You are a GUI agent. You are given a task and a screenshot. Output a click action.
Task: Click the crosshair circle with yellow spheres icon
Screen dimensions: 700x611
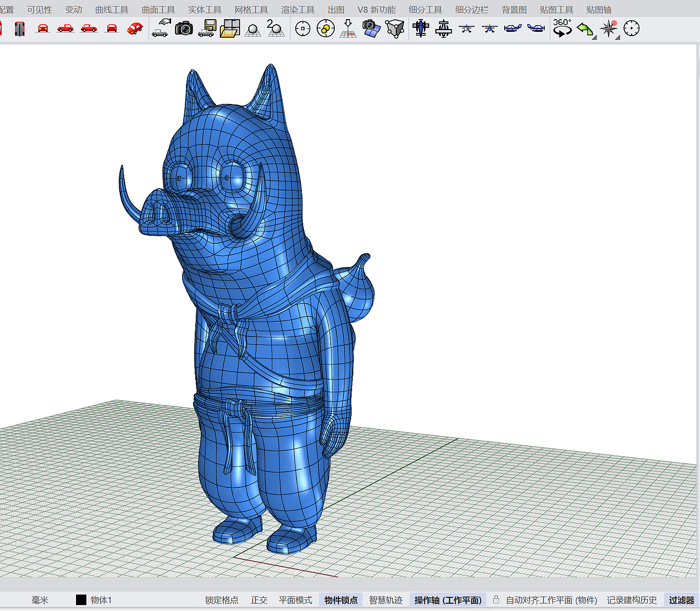pyautogui.click(x=325, y=28)
